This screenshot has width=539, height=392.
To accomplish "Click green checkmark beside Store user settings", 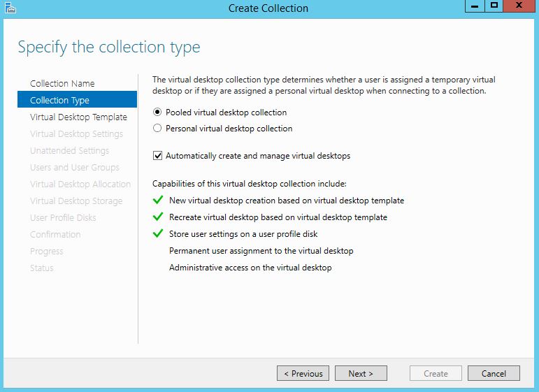I will 157,234.
